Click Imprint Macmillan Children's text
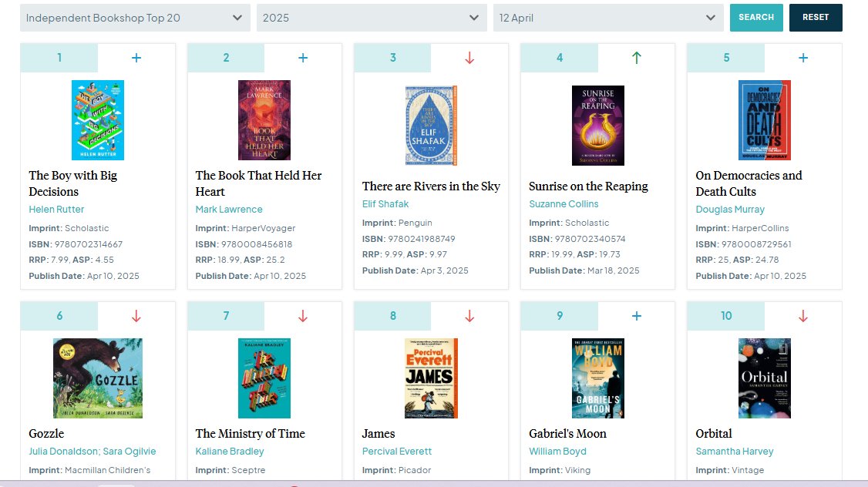 [89, 470]
